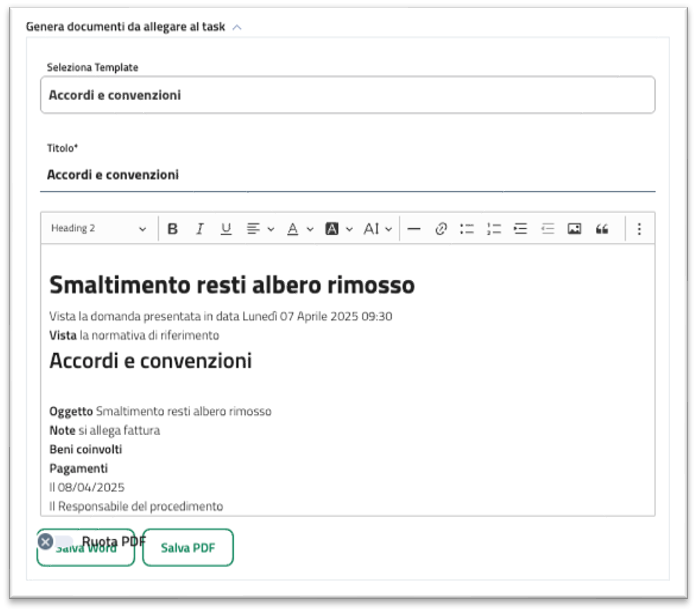Image resolution: width=697 pixels, height=610 pixels.
Task: Open the Heading 2 style dropdown
Action: click(x=98, y=229)
